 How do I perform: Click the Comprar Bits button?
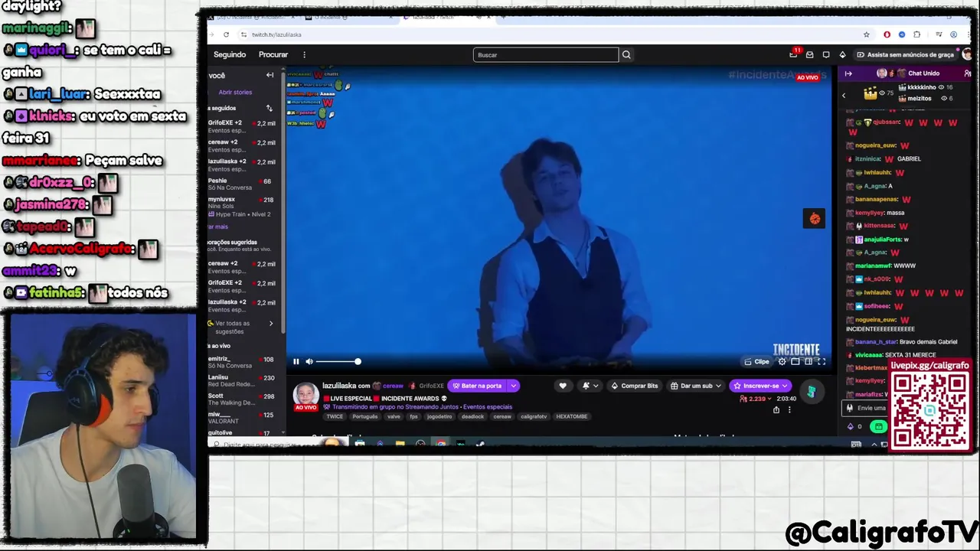click(x=635, y=386)
